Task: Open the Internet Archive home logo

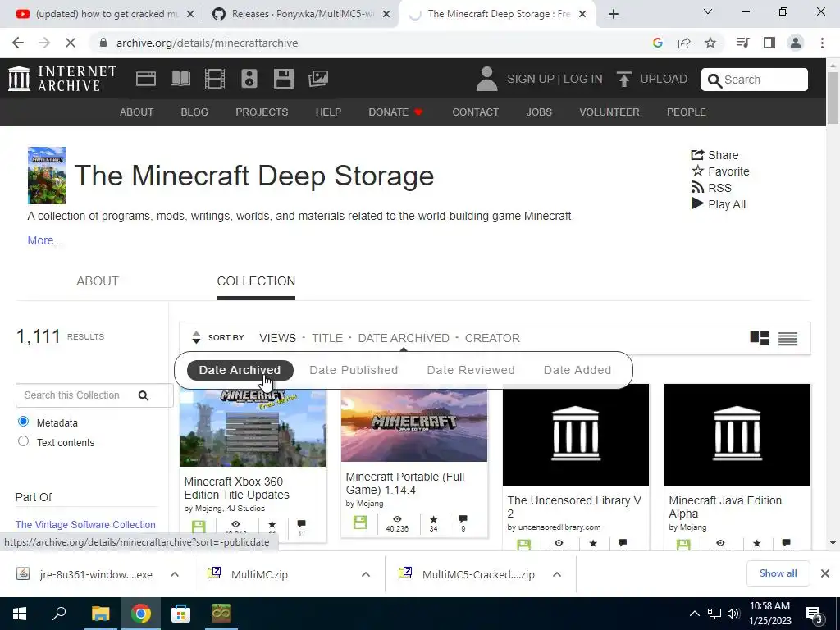Action: click(x=62, y=79)
